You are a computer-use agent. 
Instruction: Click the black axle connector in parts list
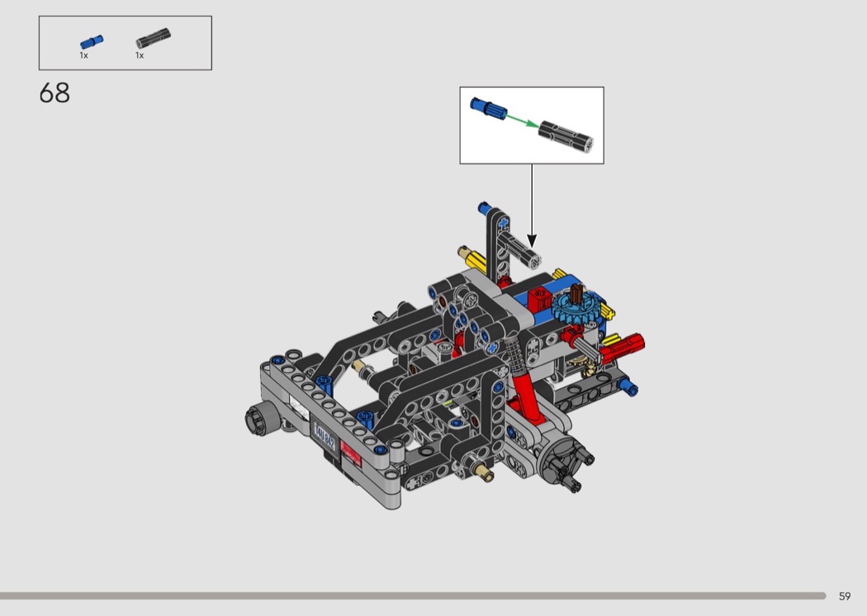(153, 38)
